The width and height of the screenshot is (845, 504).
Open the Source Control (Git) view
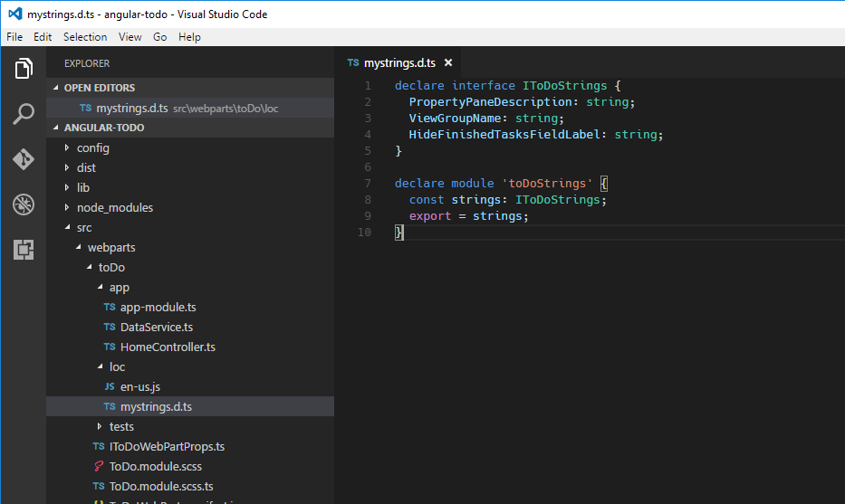tap(24, 159)
